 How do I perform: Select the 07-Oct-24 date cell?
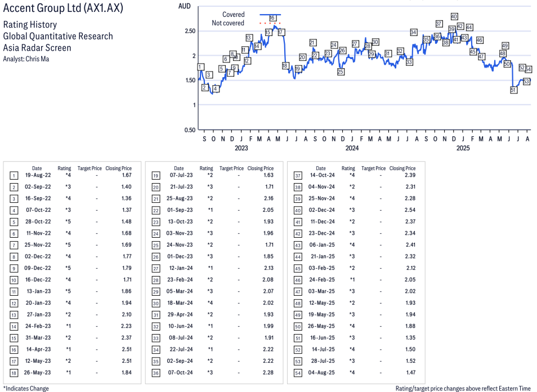[x=181, y=372]
